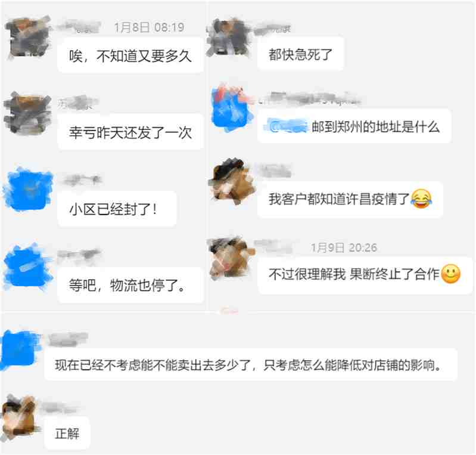Click avatar beside '不过很理解我' message
This screenshot has height=455, width=476.
tap(231, 258)
